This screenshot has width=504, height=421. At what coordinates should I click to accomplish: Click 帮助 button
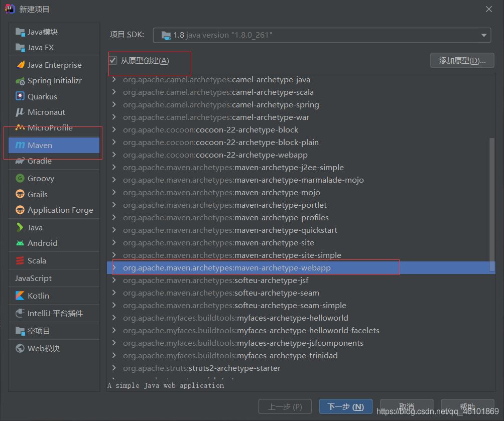point(467,406)
